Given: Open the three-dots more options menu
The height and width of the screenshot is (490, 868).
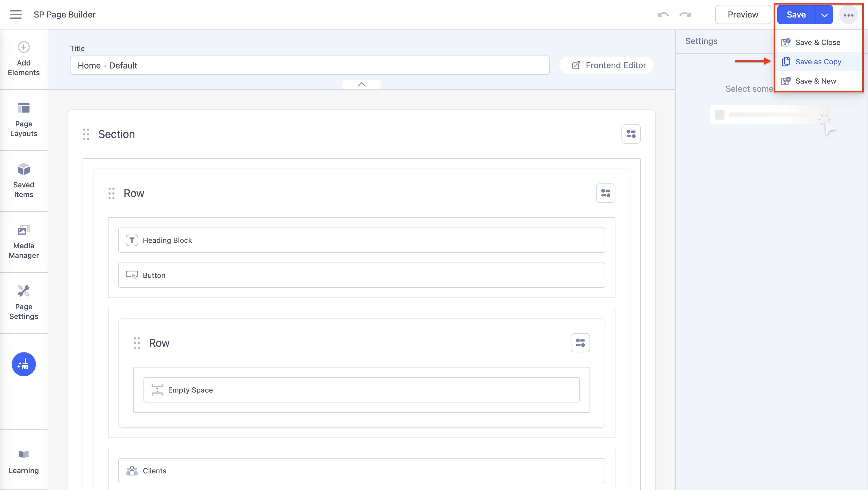Looking at the screenshot, I should click(x=848, y=15).
